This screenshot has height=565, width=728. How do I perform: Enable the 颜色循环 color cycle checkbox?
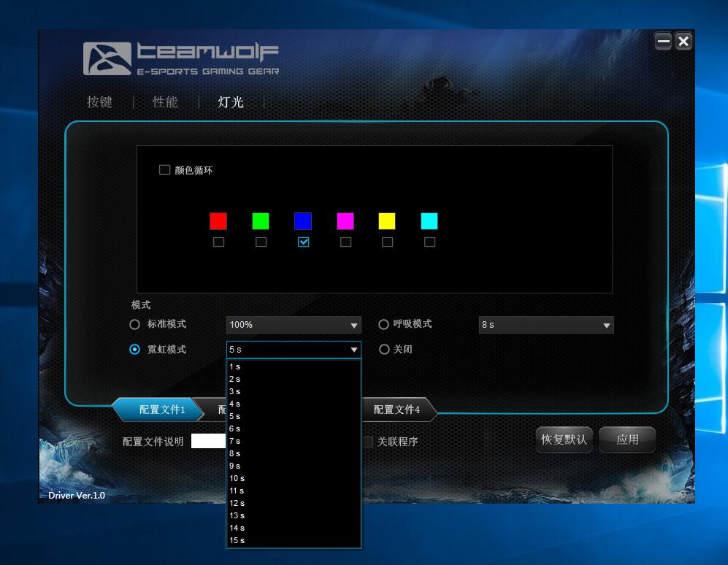coord(164,169)
